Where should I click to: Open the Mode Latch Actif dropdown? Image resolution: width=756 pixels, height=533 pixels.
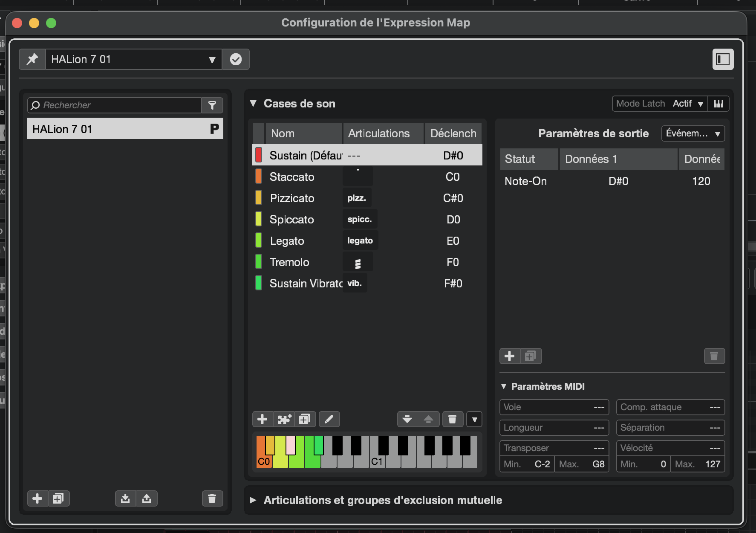tap(687, 104)
